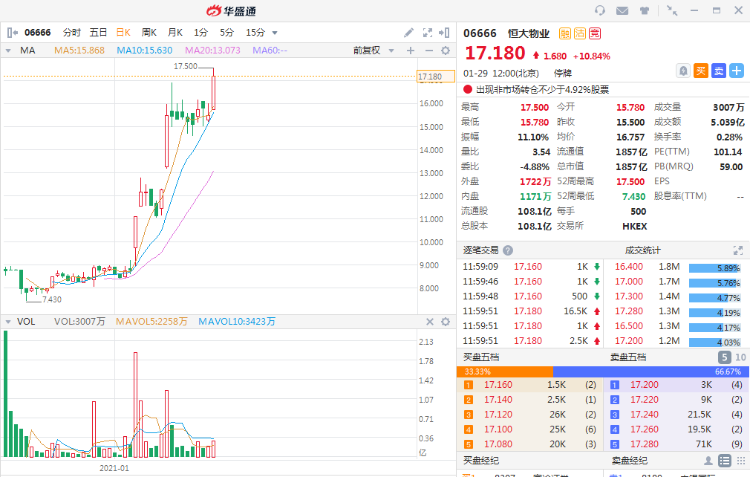Viewport: 750px width, 477px height.
Task: Select the 5分 chart tab
Action: 227,33
